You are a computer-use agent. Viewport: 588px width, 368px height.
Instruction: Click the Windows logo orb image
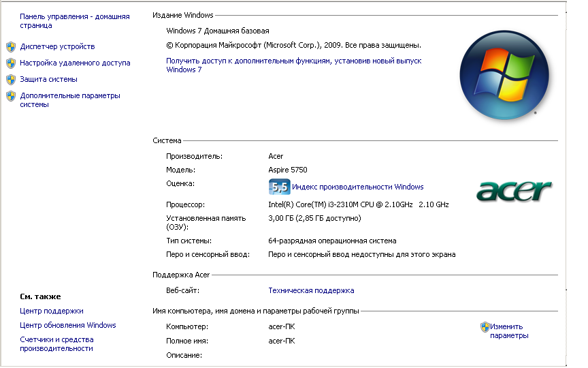pos(504,75)
